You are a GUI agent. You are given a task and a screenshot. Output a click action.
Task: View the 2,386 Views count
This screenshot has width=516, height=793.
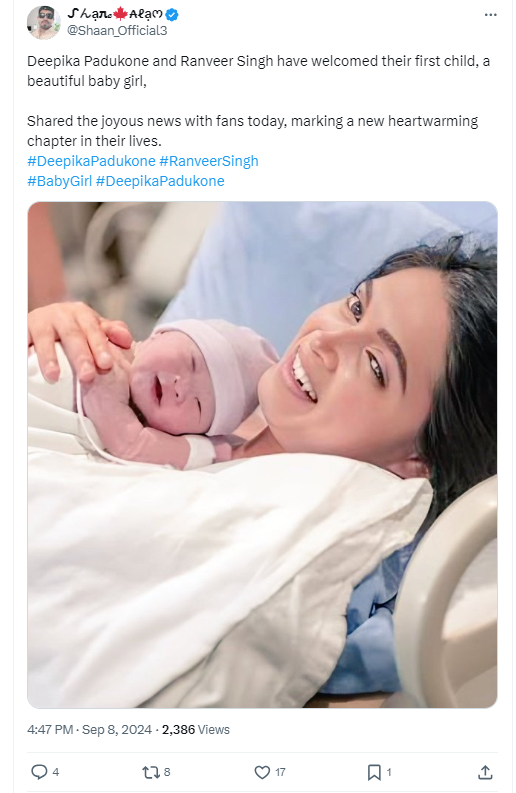tap(196, 729)
